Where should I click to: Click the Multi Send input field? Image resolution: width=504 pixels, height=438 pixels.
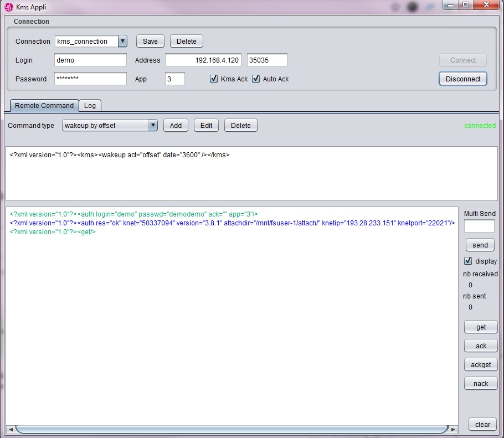point(479,226)
